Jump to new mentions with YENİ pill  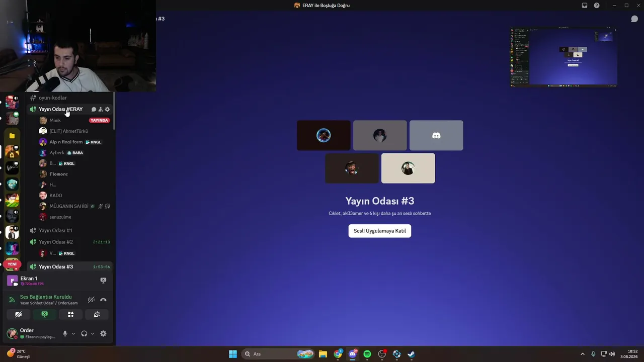click(x=12, y=264)
